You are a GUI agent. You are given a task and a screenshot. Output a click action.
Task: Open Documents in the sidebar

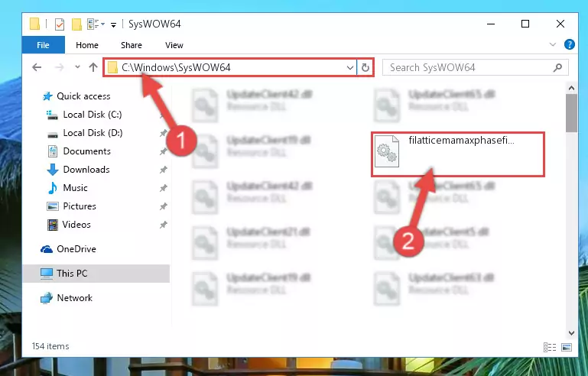(x=86, y=151)
